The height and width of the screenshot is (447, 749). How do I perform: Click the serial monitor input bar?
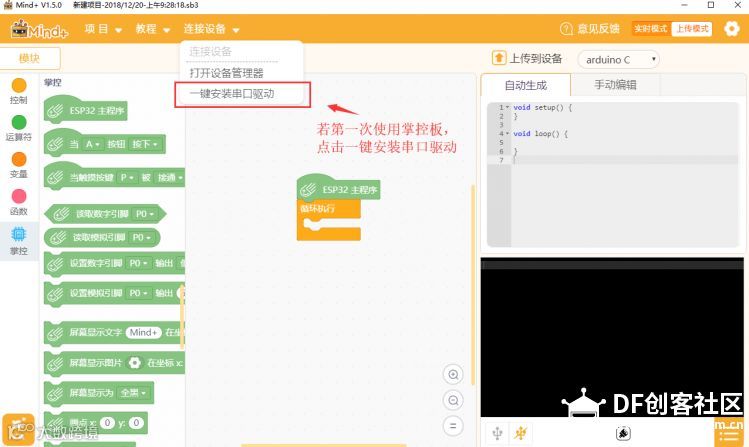point(612,265)
